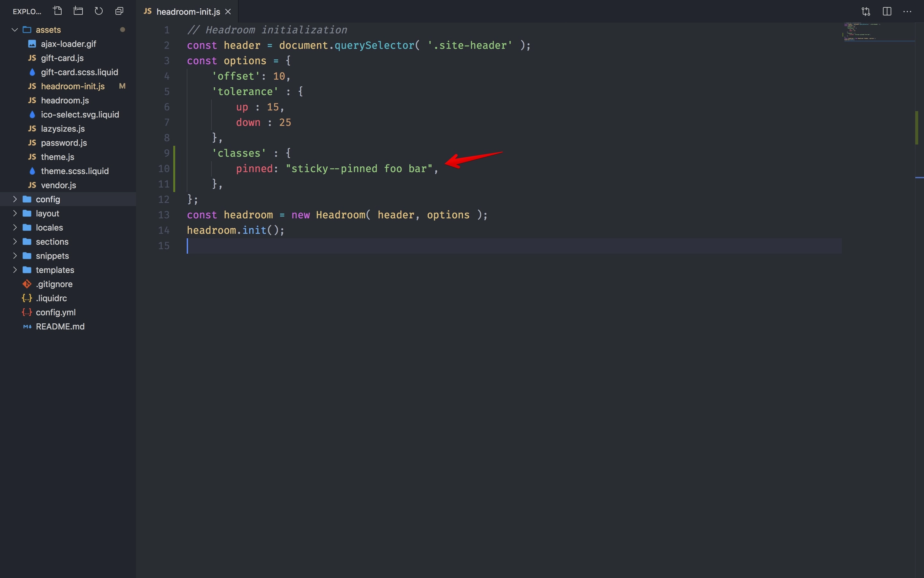Click the folder icon beside assets

[x=27, y=30]
